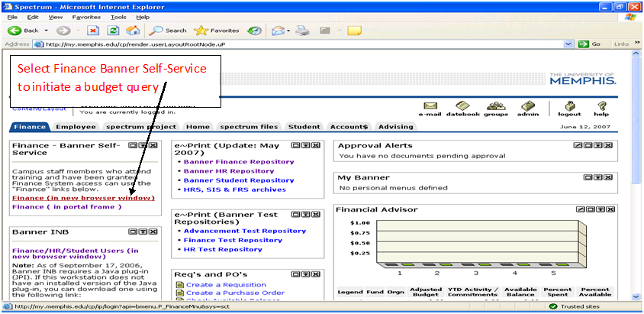Click the browser Home toolbar icon

click(133, 31)
